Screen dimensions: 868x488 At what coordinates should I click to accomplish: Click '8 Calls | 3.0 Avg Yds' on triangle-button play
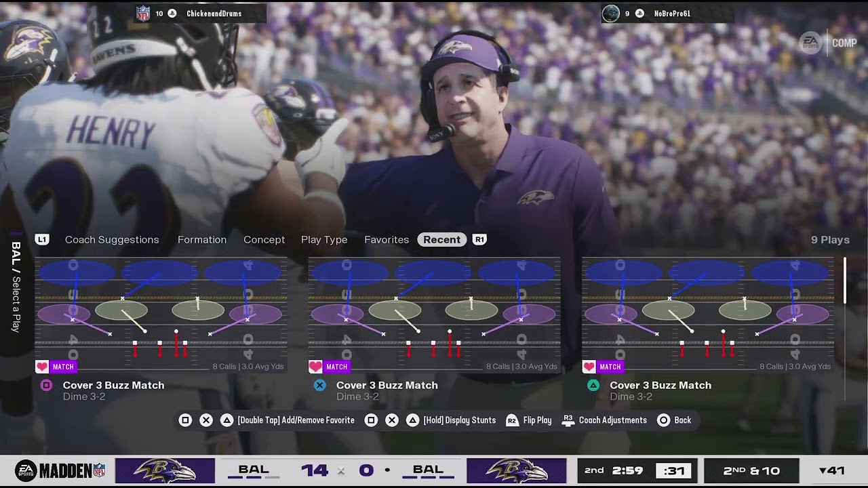tap(795, 367)
